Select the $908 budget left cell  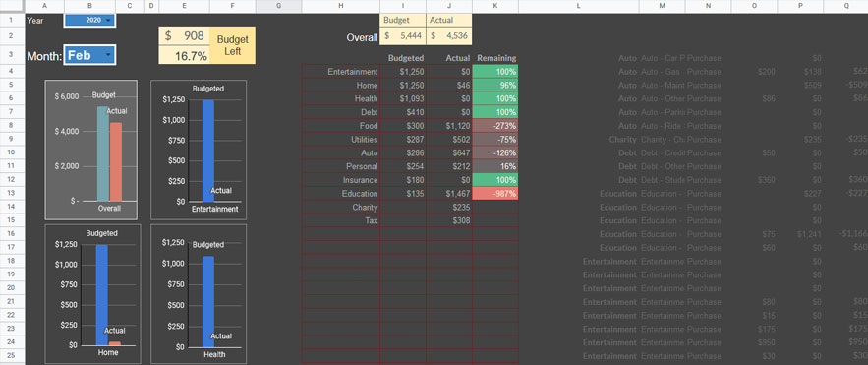(185, 36)
